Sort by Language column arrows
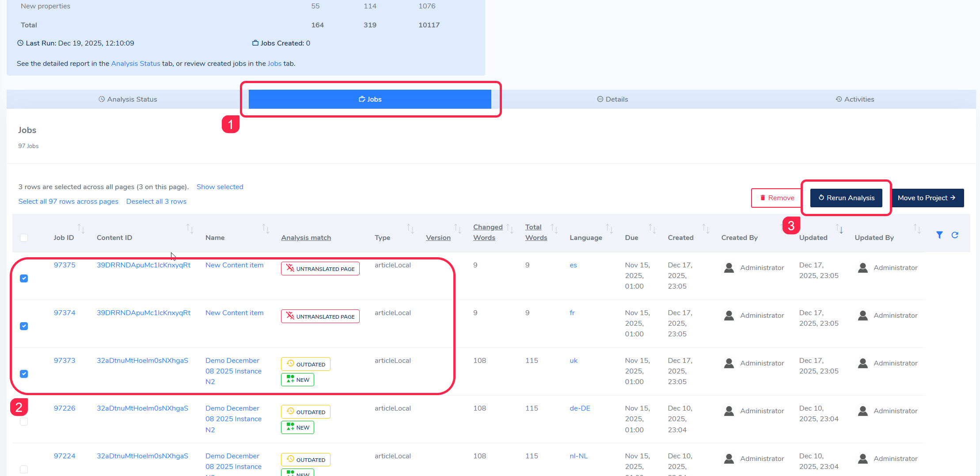 point(609,228)
